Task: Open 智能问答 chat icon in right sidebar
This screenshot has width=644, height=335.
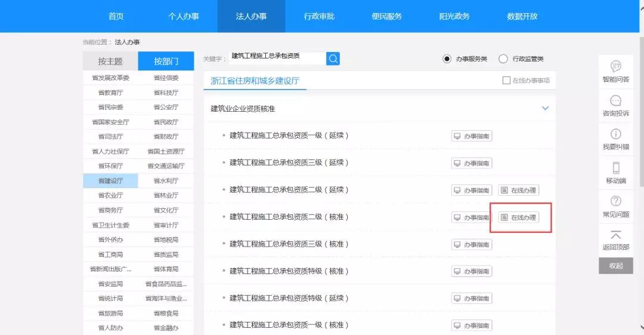Action: [x=615, y=66]
